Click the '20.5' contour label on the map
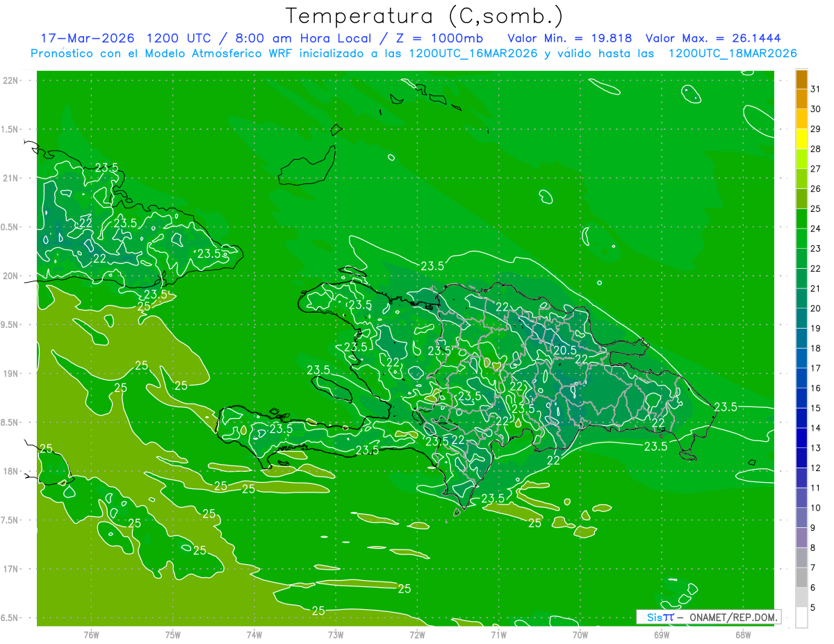 pos(565,351)
